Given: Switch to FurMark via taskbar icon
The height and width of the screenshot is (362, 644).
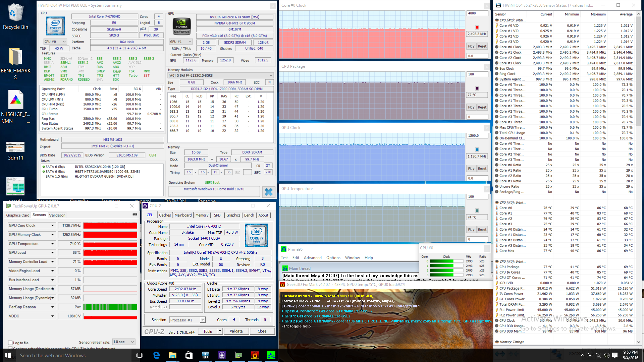Looking at the screenshot, I should click(x=255, y=355).
